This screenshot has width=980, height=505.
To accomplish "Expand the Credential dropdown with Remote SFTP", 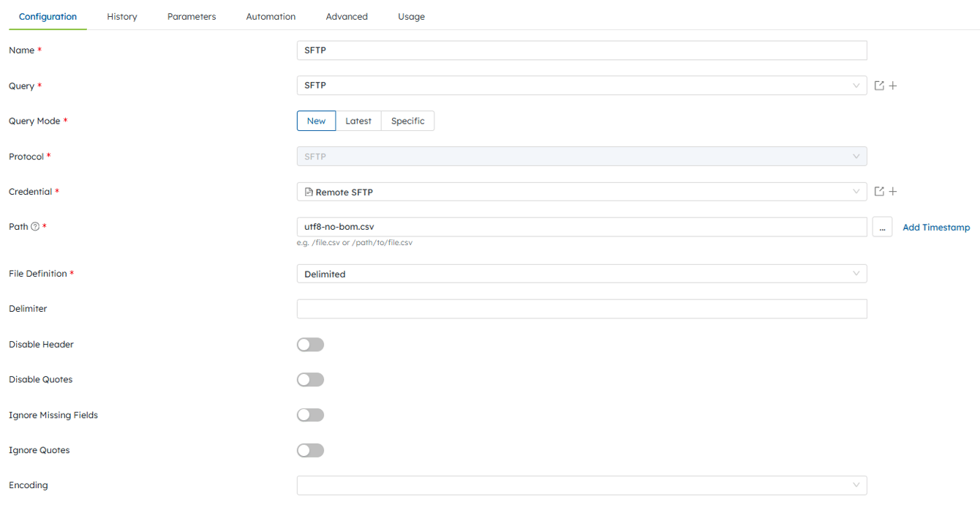I will [581, 192].
